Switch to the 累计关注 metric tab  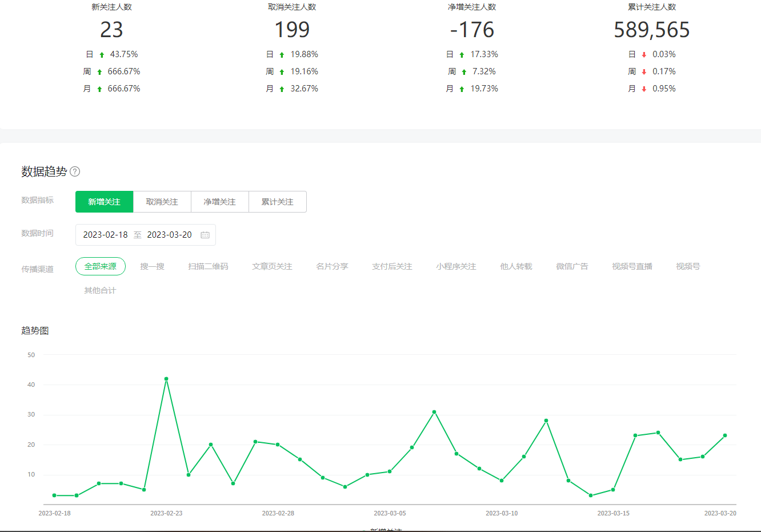tap(277, 202)
